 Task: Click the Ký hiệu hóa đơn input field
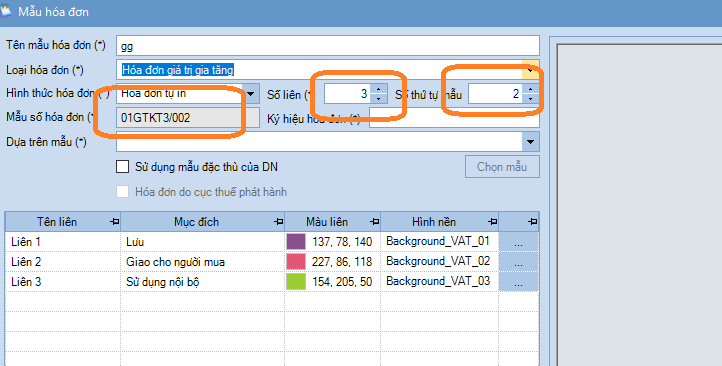tap(454, 118)
